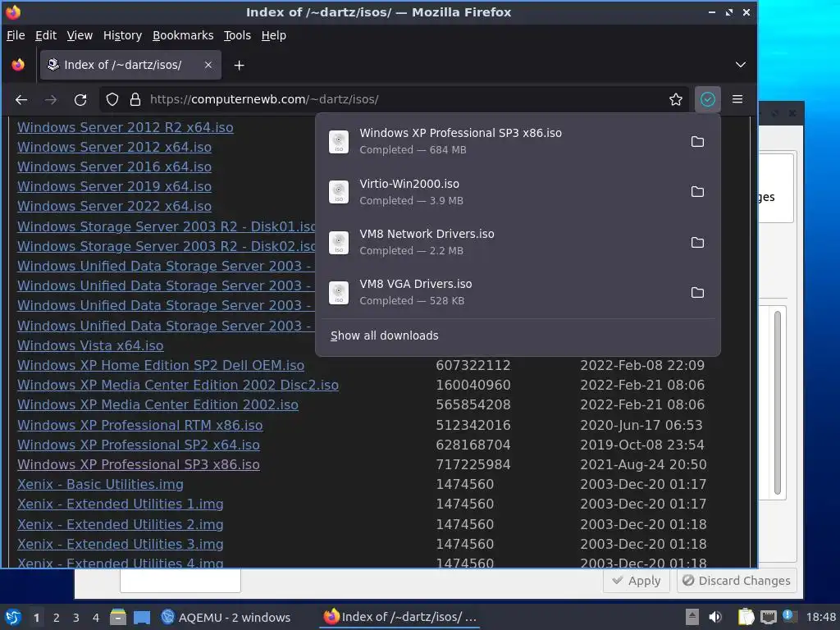The height and width of the screenshot is (630, 840).
Task: Click the network monitor tray icon
Action: (768, 617)
